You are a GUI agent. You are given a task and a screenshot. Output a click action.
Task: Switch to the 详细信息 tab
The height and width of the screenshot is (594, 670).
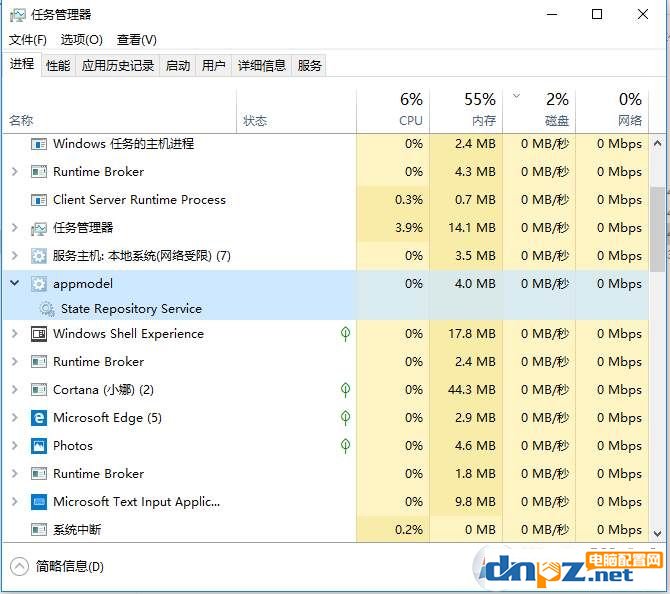point(262,65)
